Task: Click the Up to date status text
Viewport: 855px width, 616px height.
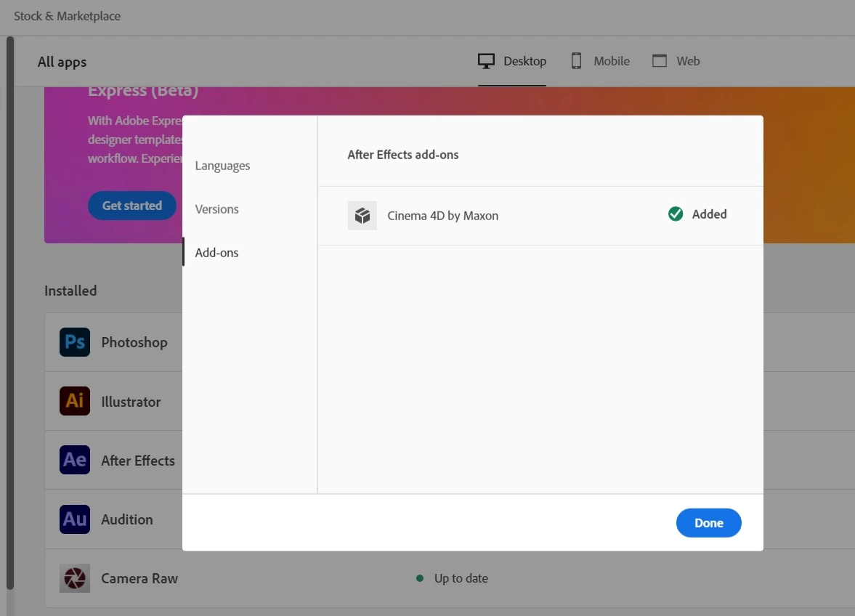Action: tap(461, 578)
